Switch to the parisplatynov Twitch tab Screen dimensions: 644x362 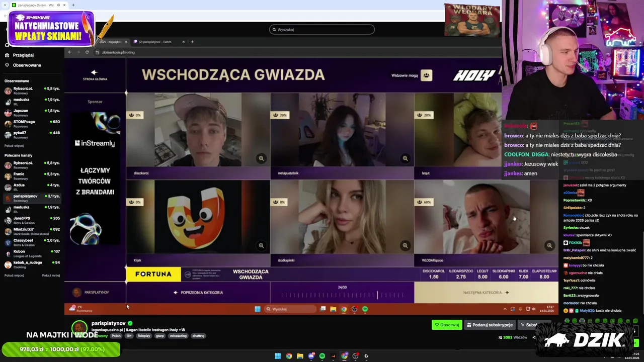(157, 42)
